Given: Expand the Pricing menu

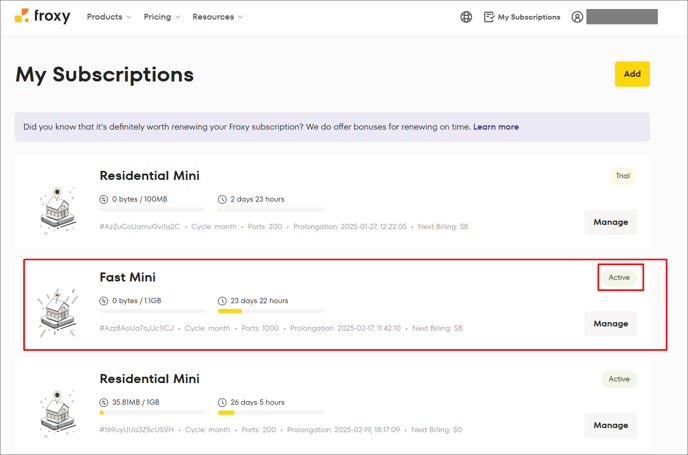Looking at the screenshot, I should click(162, 17).
